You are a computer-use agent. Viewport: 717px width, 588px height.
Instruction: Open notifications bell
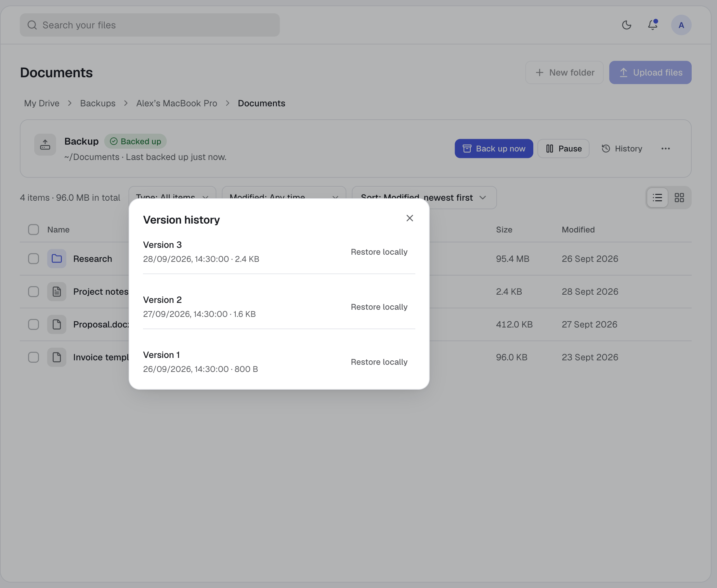(653, 25)
